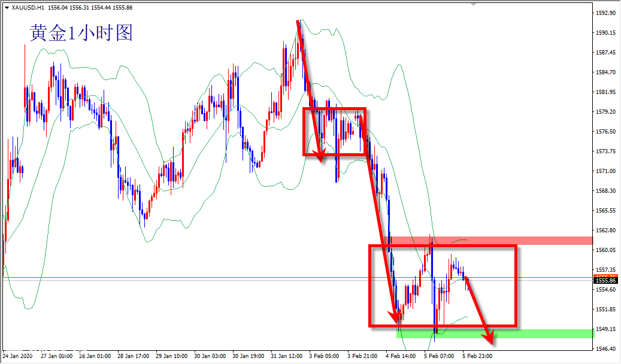This screenshot has width=621, height=364.
Task: Click the 1579.20 price axis label
Action: click(x=605, y=112)
